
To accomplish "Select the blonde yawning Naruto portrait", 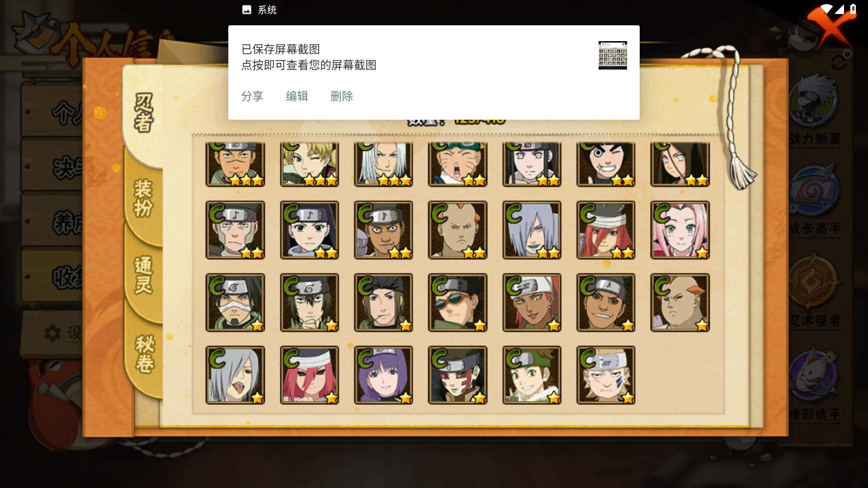I will (458, 164).
